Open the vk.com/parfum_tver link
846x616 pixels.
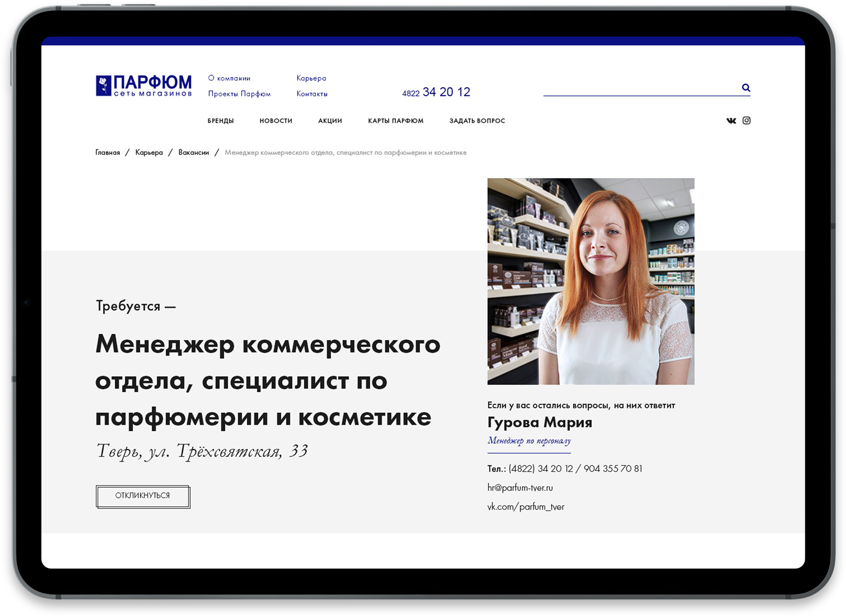click(526, 507)
